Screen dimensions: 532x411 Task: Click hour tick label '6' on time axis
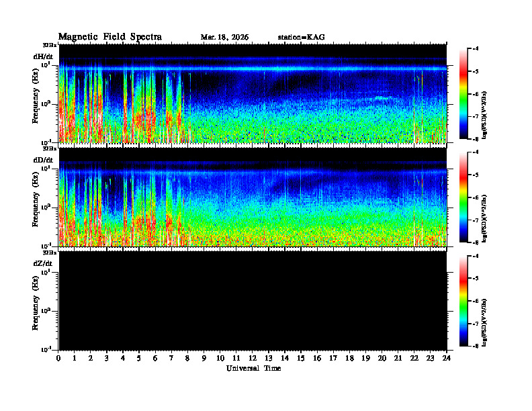(155, 359)
